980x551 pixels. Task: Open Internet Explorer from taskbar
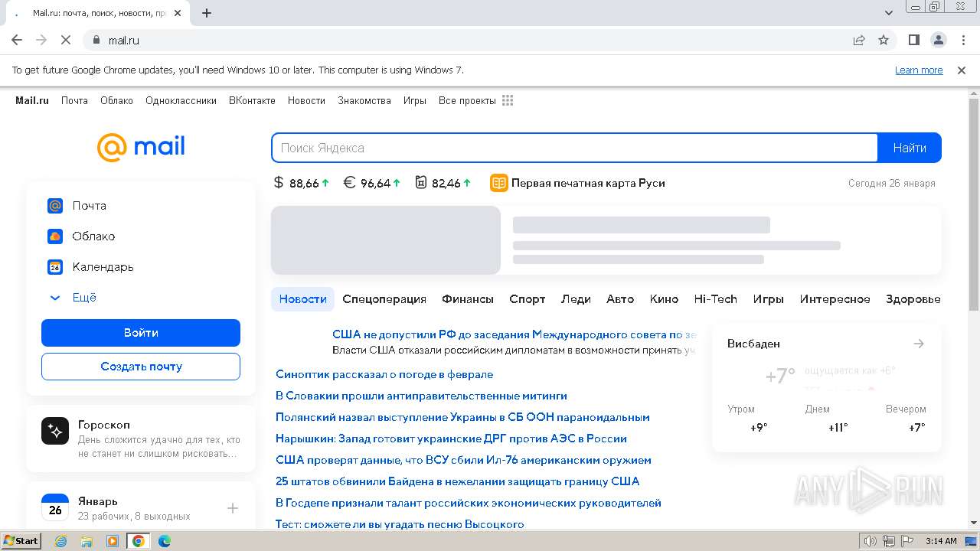point(61,541)
